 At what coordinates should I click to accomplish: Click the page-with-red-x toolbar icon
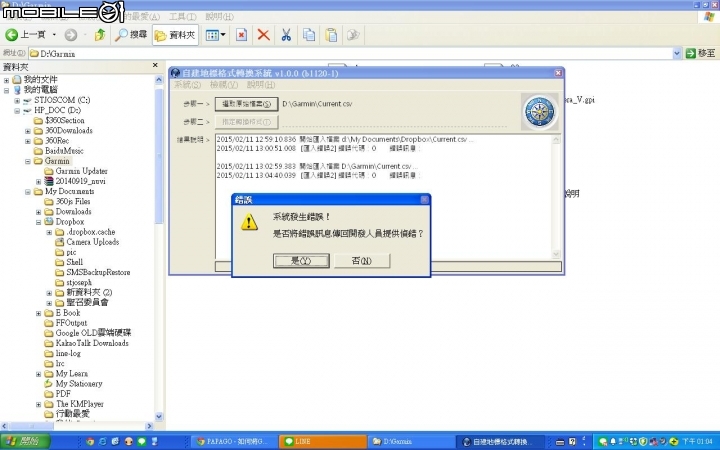pyautogui.click(x=242, y=35)
